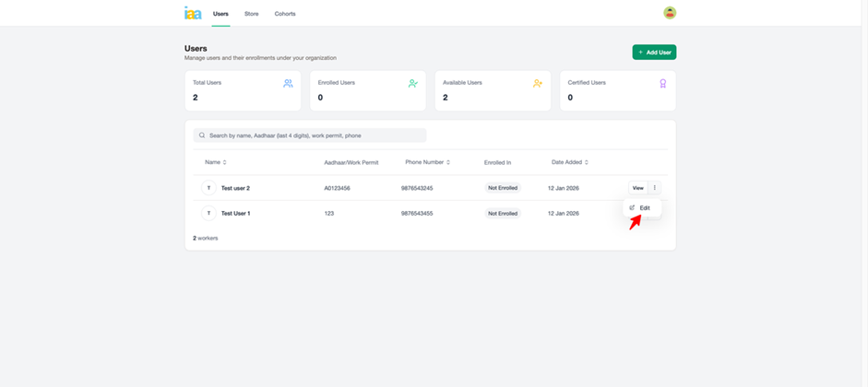
Task: Click Not Enrolled badge for Test User 1
Action: (x=503, y=213)
